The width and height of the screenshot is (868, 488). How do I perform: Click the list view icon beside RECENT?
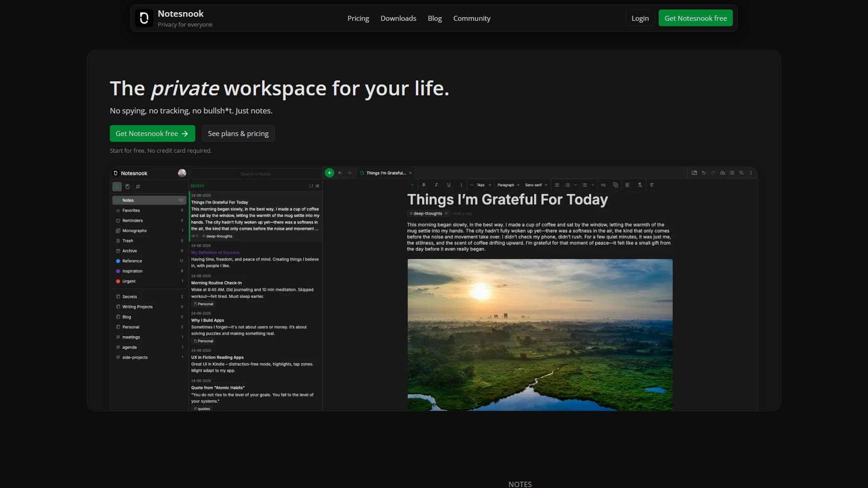click(317, 186)
